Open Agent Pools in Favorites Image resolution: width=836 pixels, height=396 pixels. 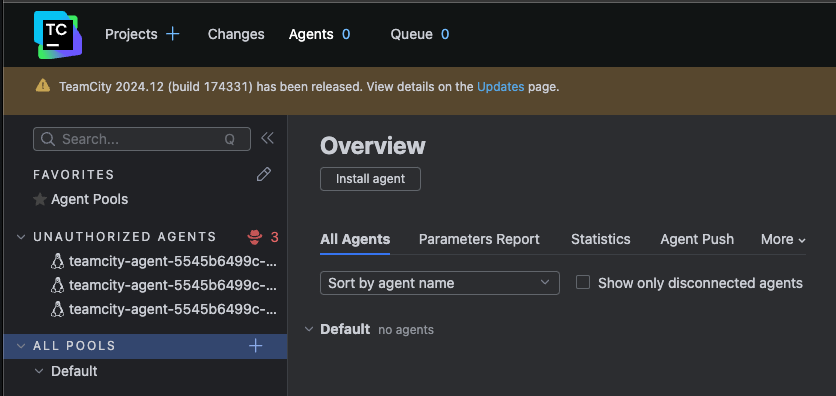90,199
